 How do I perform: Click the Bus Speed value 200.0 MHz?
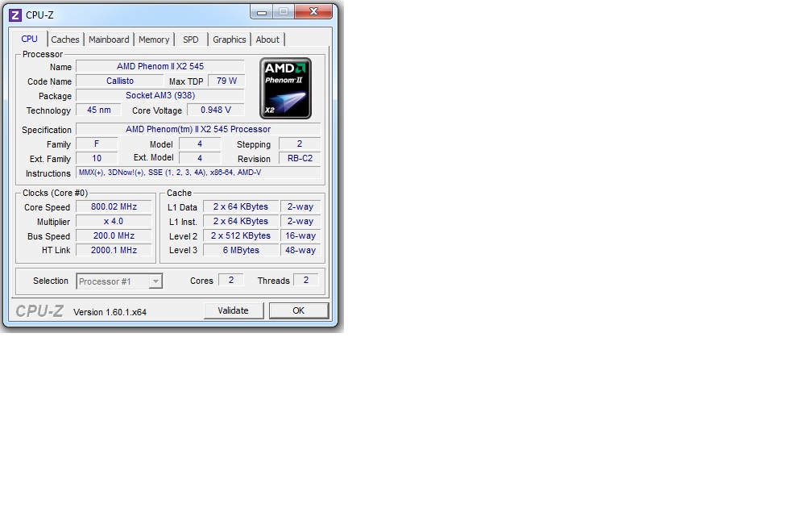(114, 235)
